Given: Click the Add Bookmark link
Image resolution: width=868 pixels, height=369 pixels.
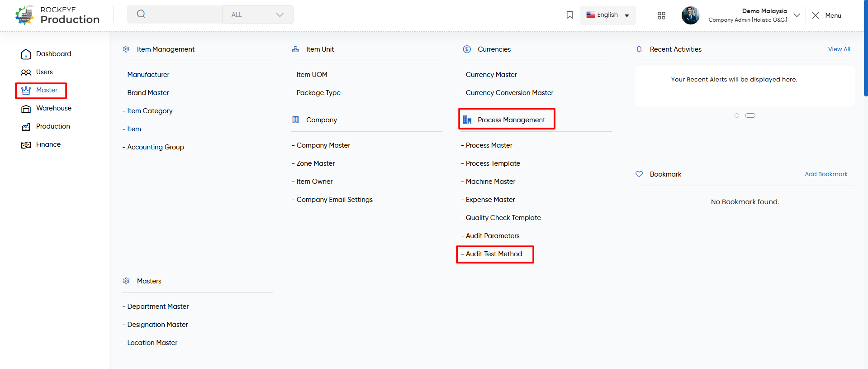Looking at the screenshot, I should coord(826,174).
